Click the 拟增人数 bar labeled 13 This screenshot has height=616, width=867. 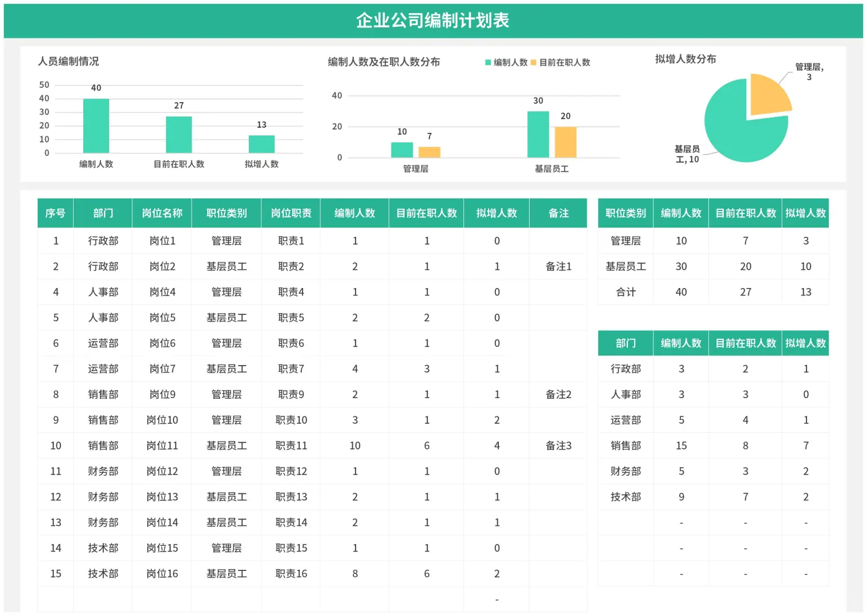[261, 144]
